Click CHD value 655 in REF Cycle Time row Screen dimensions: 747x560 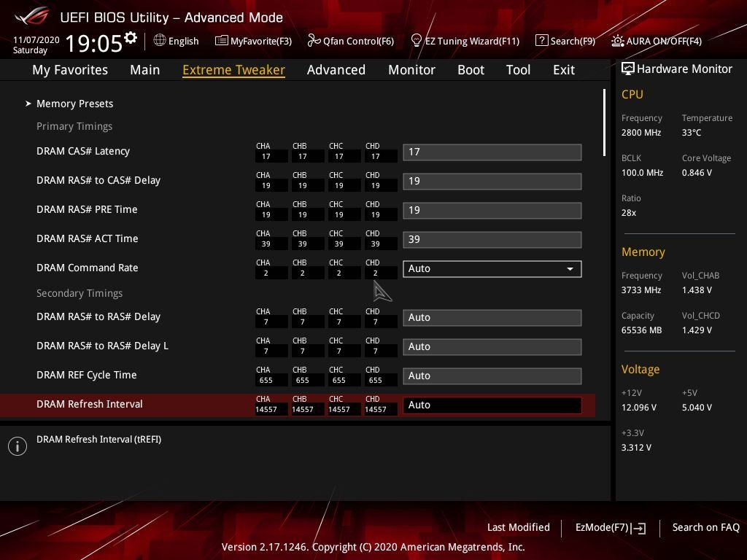[376, 381]
